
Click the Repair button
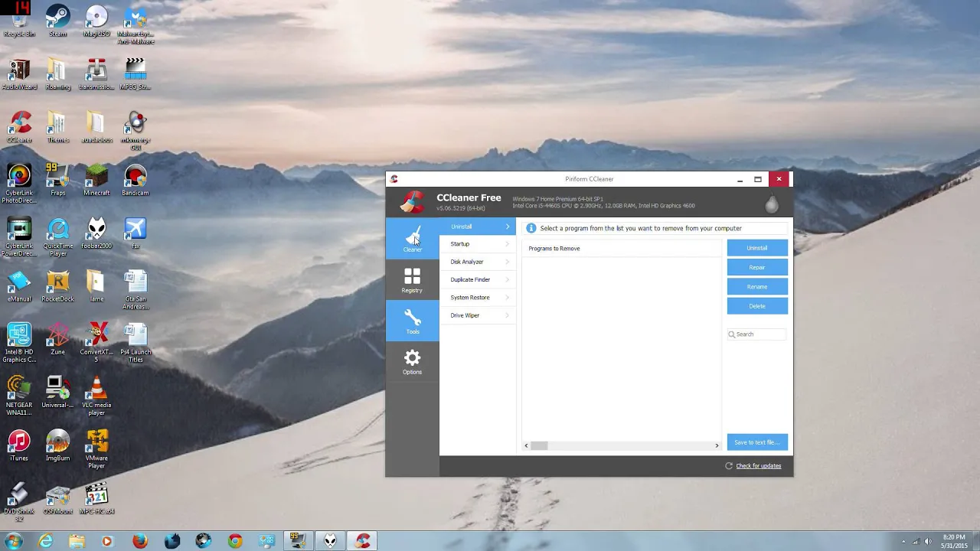click(x=757, y=267)
